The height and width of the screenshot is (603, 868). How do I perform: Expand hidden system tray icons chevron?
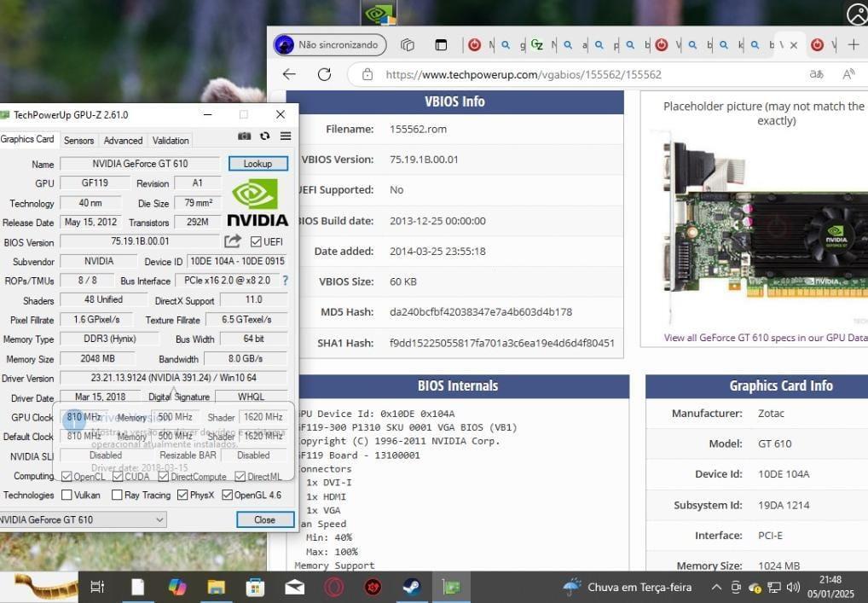pyautogui.click(x=716, y=587)
